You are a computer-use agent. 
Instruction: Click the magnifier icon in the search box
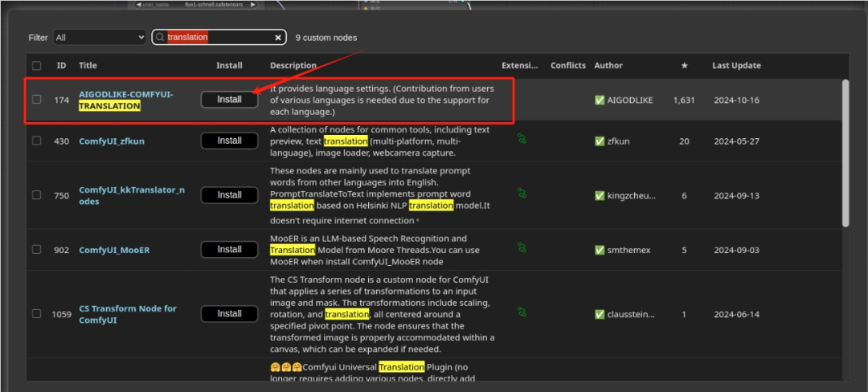click(x=159, y=38)
